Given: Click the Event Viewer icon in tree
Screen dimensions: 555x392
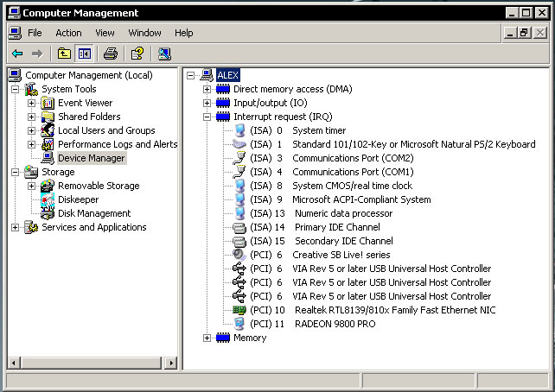Looking at the screenshot, I should click(48, 103).
